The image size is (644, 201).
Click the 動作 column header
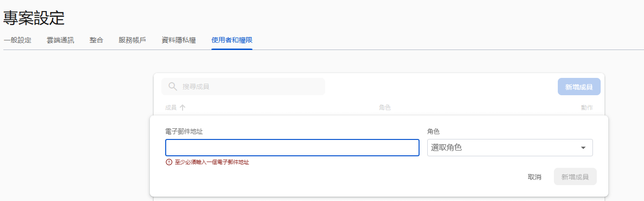click(x=587, y=108)
